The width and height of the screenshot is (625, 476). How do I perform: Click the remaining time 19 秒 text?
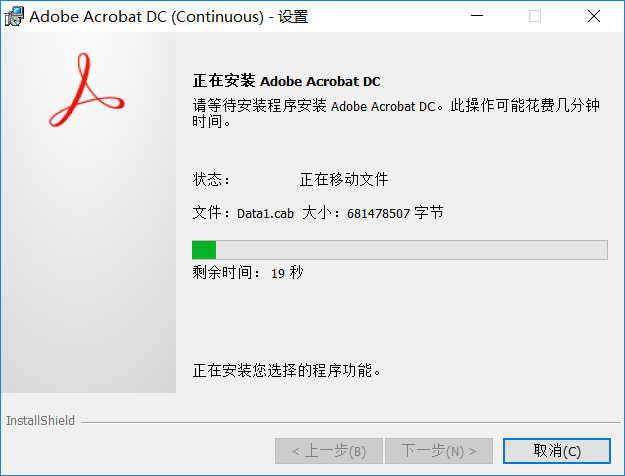point(287,273)
